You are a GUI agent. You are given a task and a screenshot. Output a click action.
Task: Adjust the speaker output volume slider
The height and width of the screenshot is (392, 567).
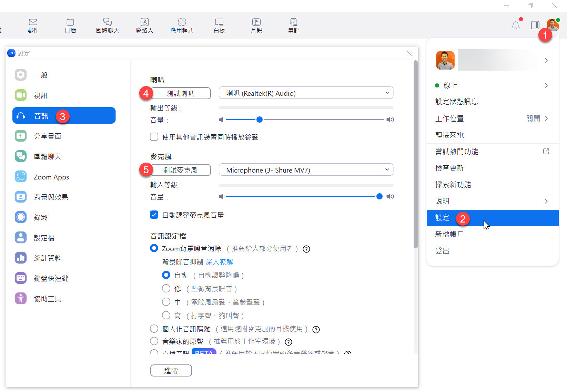coord(259,120)
